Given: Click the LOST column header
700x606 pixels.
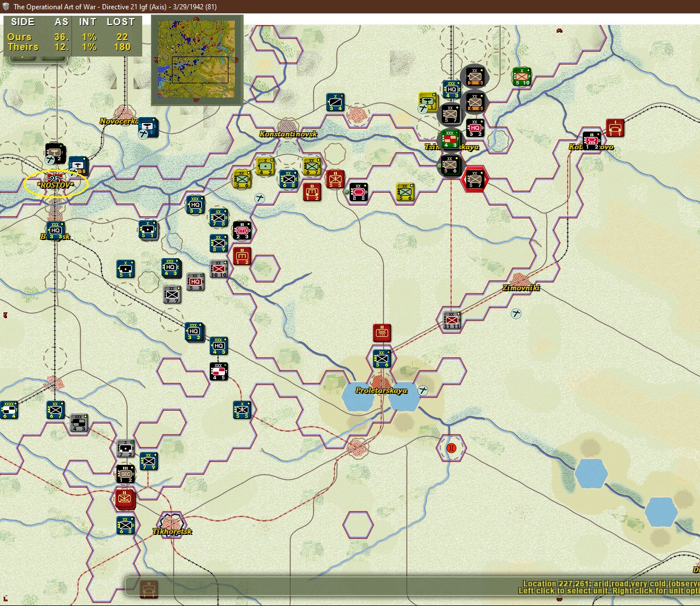Looking at the screenshot, I should [x=121, y=22].
